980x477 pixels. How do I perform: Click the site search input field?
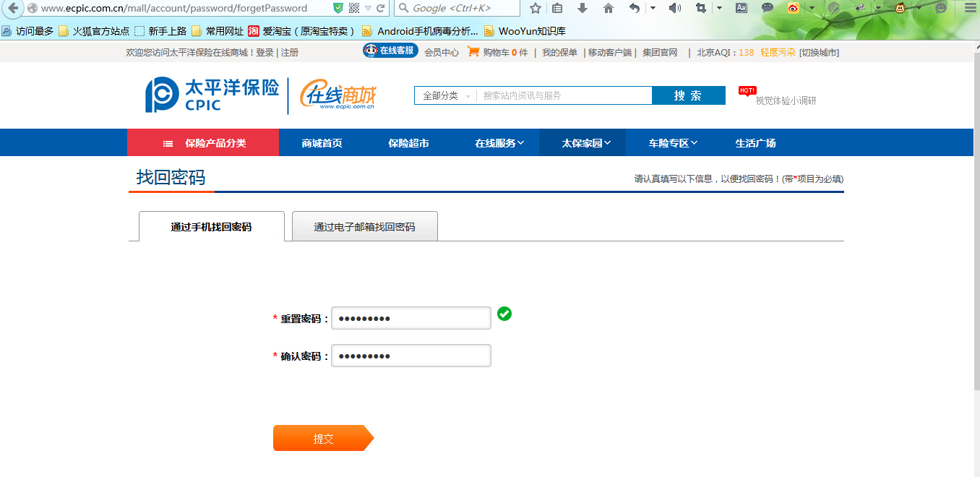564,95
